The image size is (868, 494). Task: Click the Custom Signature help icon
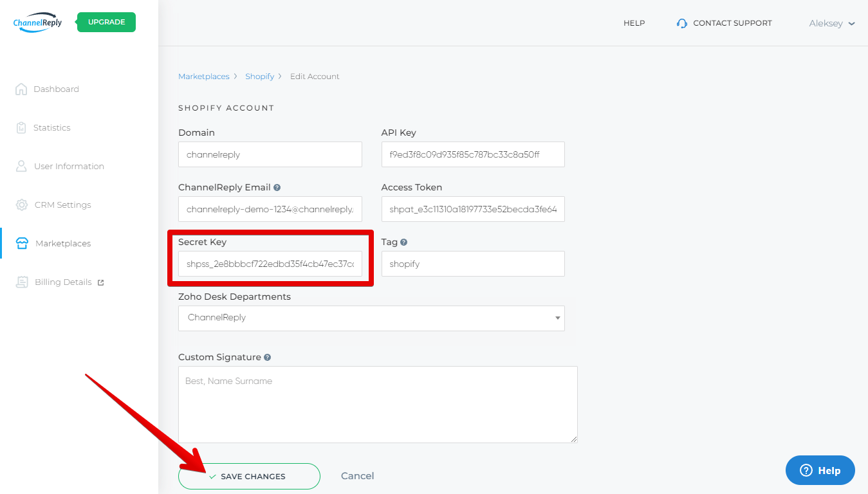[x=267, y=358]
